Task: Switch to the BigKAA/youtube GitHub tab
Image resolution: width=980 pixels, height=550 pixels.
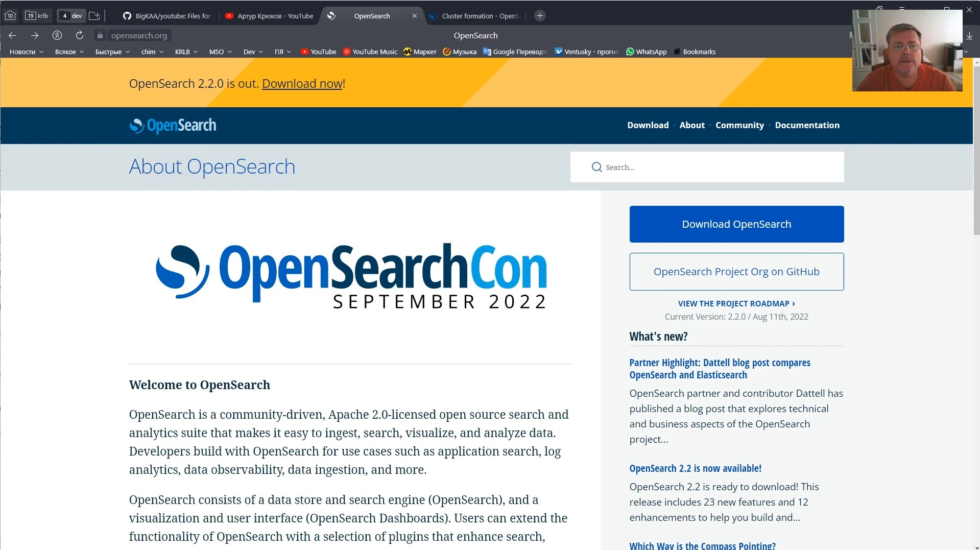Action: point(168,16)
